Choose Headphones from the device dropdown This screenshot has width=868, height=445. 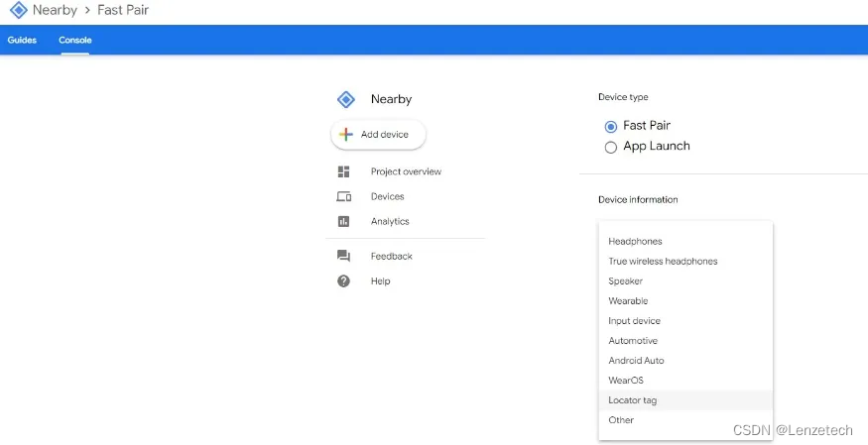[x=685, y=241]
